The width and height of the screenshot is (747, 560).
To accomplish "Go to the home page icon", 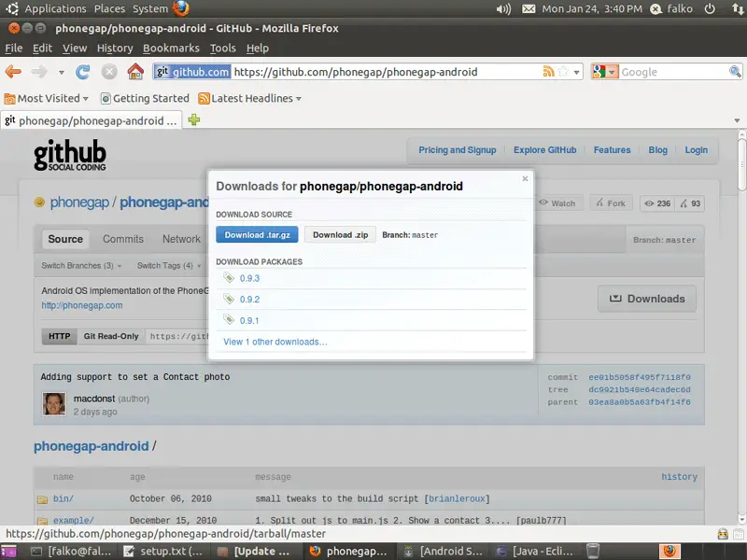I will (x=135, y=72).
